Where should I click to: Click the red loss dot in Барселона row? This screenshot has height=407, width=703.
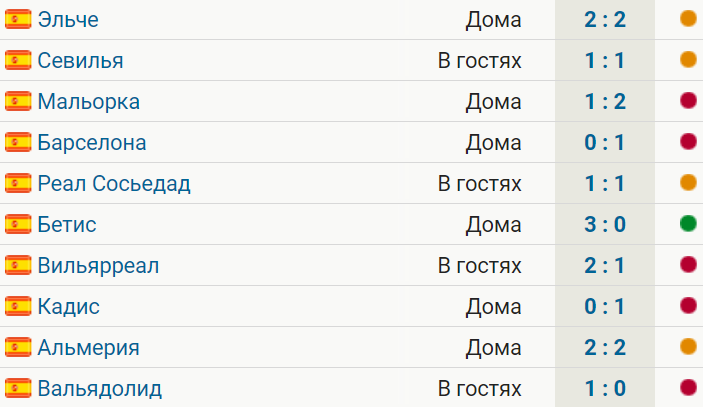(x=688, y=142)
